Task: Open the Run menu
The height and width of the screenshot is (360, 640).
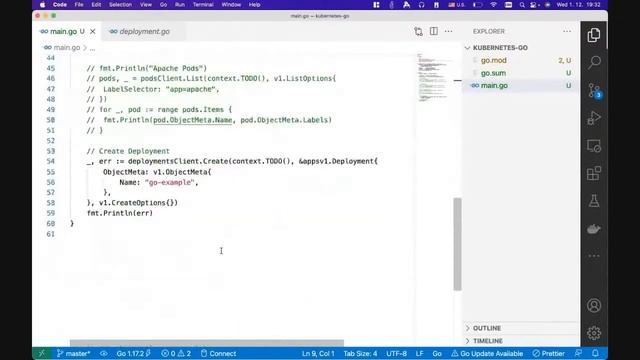Action: (x=180, y=5)
